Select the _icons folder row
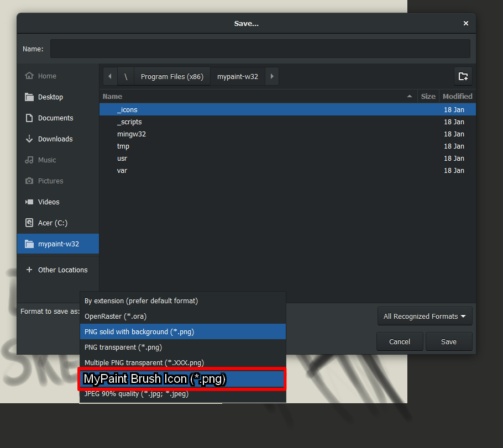Screen dimensions: 503x448 click(x=287, y=109)
